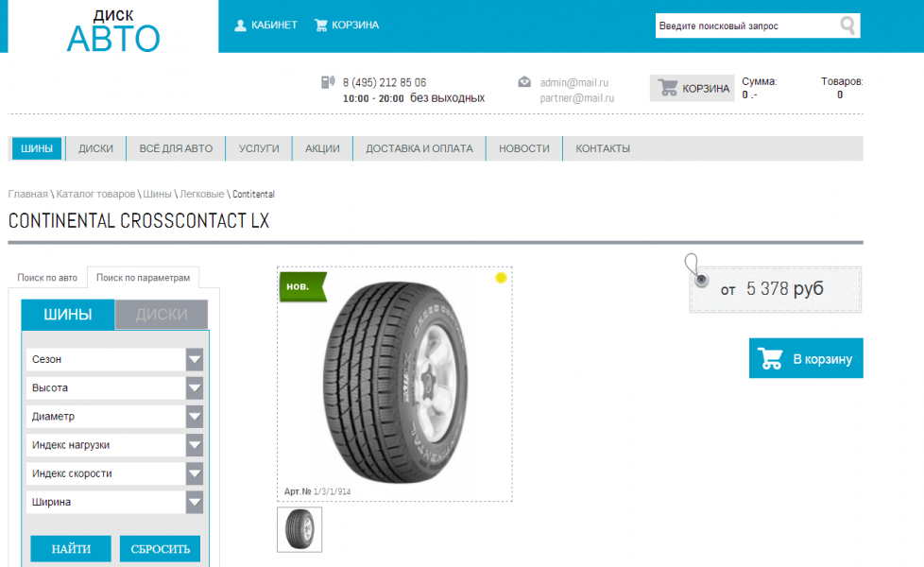Click the cart icon beside top КОРЗИНА
The height and width of the screenshot is (567, 924).
[321, 26]
